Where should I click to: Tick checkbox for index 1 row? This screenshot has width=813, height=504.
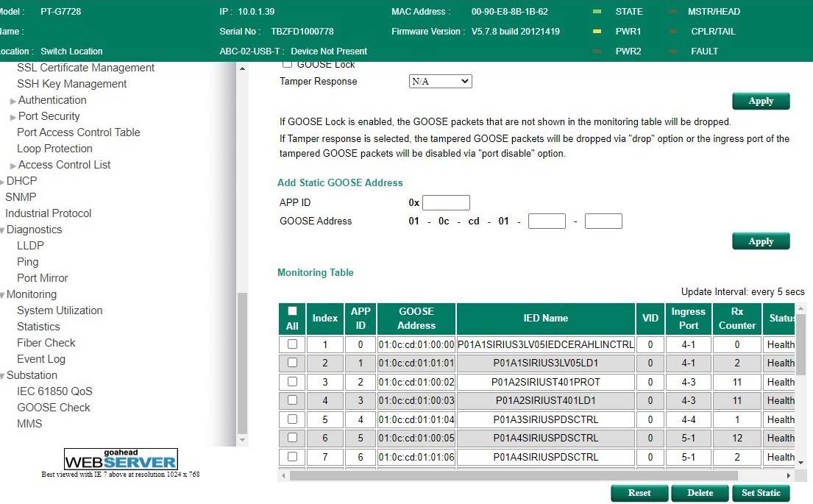tap(292, 344)
